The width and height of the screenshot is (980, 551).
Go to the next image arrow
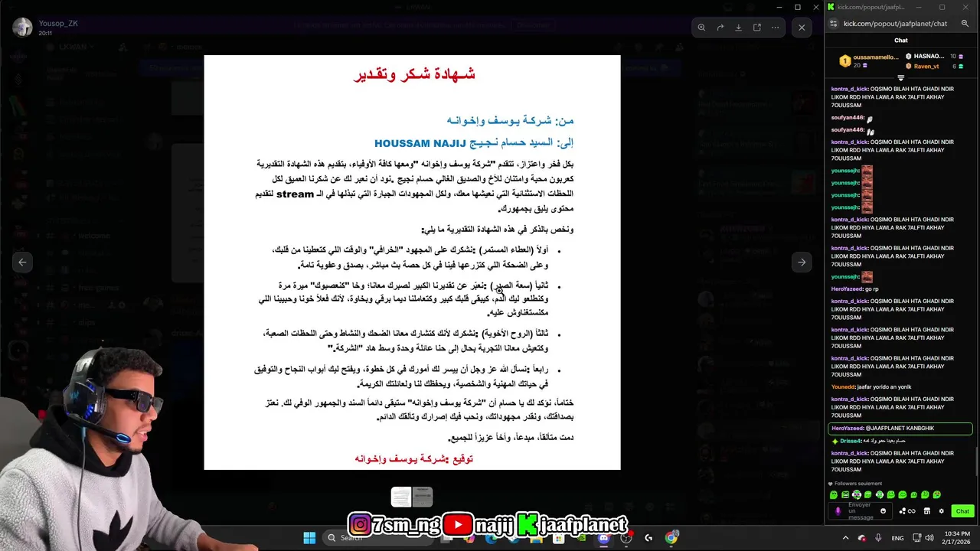[802, 262]
